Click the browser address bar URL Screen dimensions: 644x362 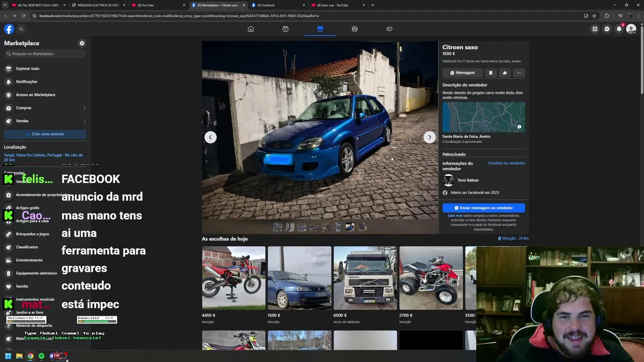pyautogui.click(x=179, y=16)
